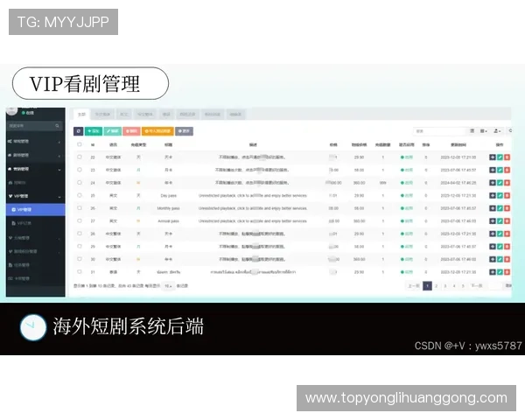Collapse the expanded third sidebar menu group
Image resolution: width=525 pixels, height=420 pixels.
(36, 169)
